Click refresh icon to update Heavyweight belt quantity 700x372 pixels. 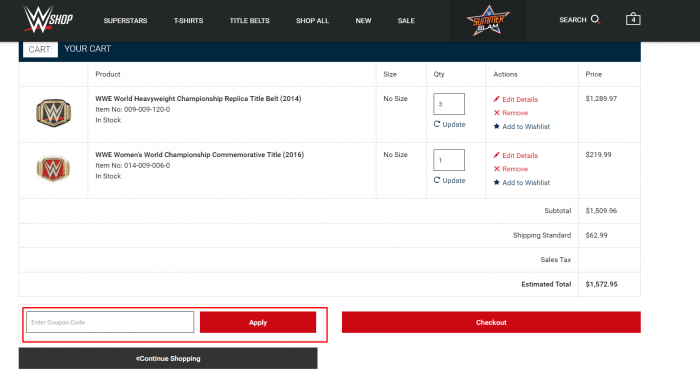click(x=437, y=124)
